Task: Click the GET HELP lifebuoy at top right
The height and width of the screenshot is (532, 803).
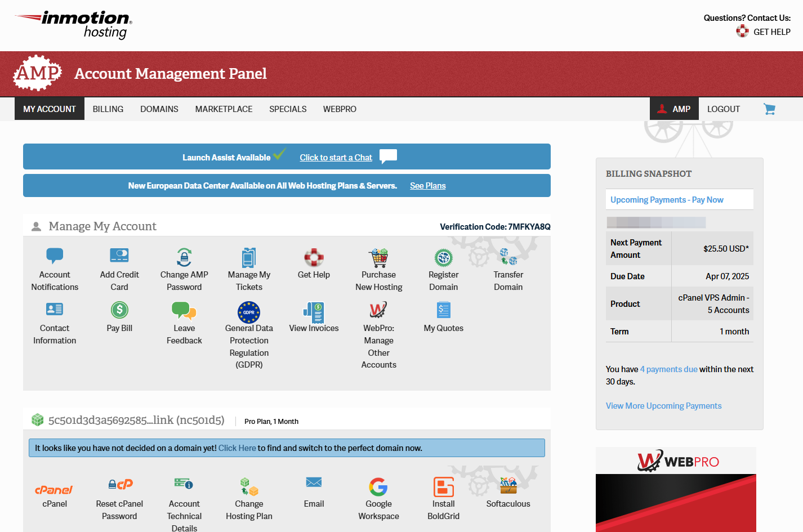Action: point(742,31)
